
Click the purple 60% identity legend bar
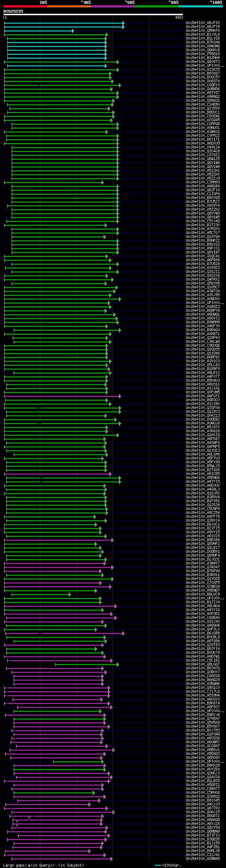tap(113, 6)
